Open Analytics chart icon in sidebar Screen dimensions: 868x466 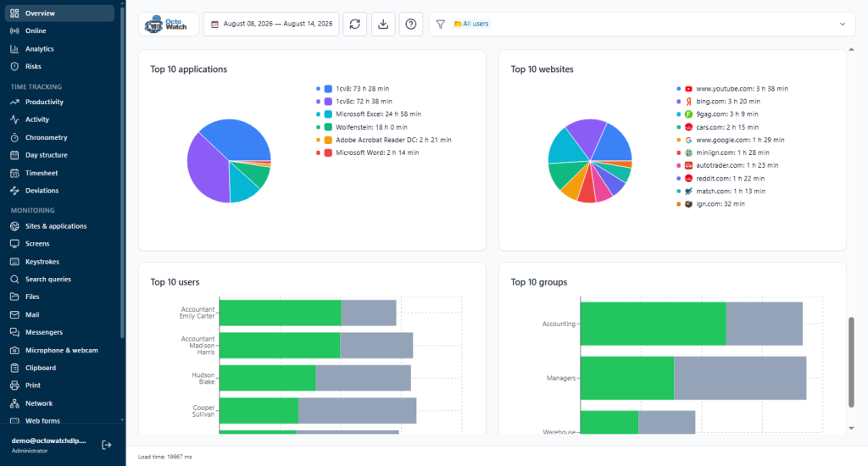pos(14,48)
